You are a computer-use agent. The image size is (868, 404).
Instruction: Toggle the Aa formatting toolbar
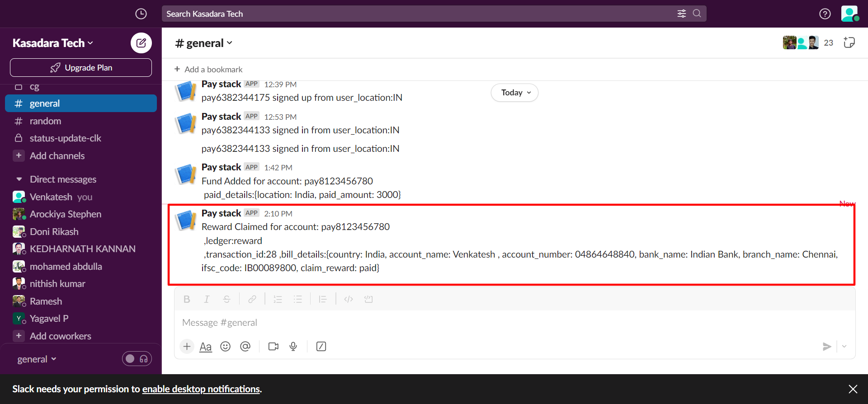pyautogui.click(x=206, y=347)
